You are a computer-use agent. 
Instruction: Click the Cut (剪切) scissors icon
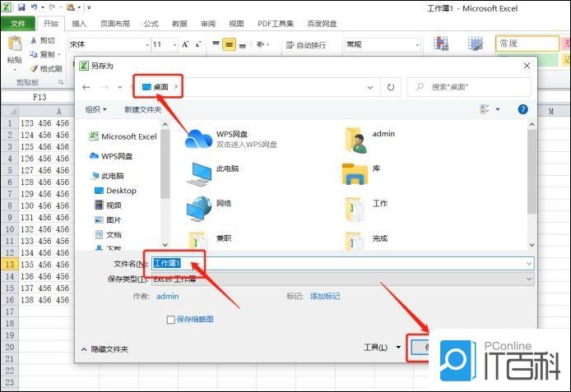pos(34,40)
